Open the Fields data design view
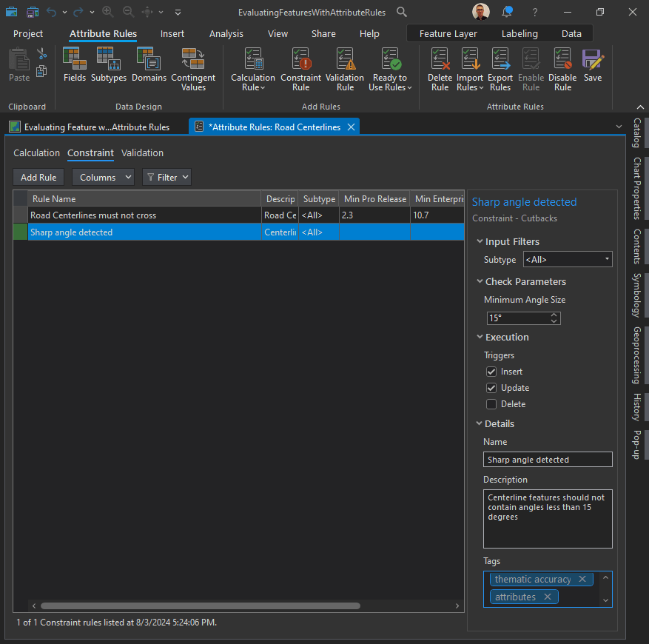This screenshot has width=649, height=644. [x=75, y=65]
